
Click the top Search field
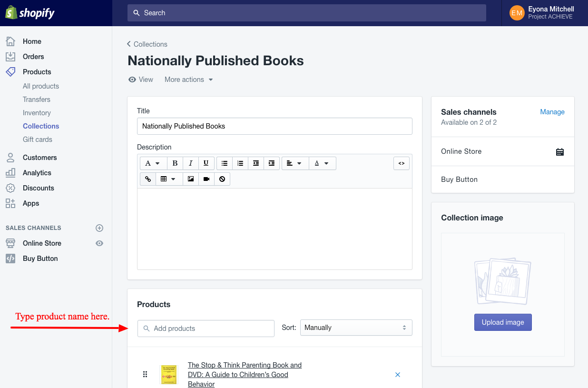coord(307,13)
